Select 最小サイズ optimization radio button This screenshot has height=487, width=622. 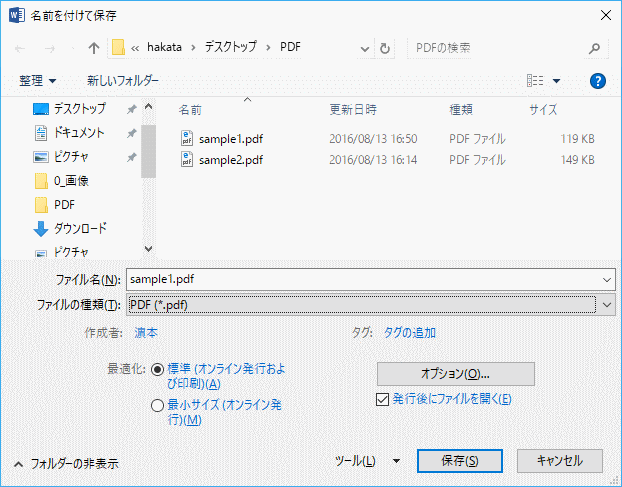point(157,405)
